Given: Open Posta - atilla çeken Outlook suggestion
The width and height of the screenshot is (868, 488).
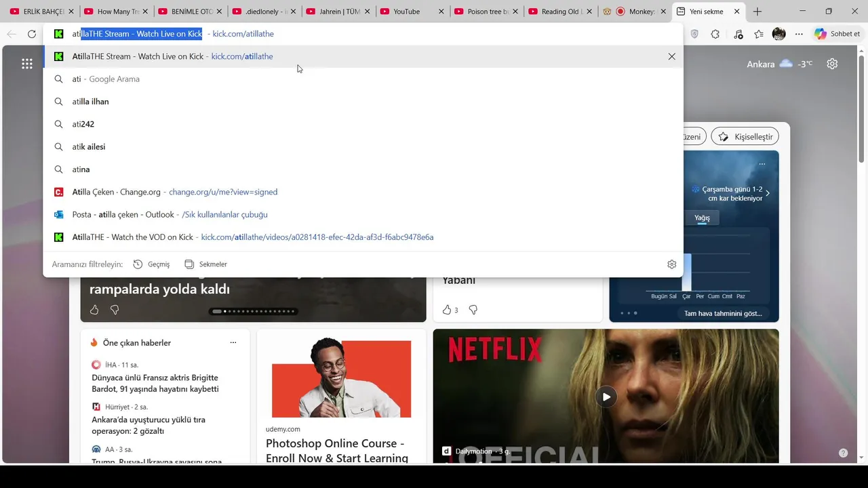Looking at the screenshot, I should [363, 214].
